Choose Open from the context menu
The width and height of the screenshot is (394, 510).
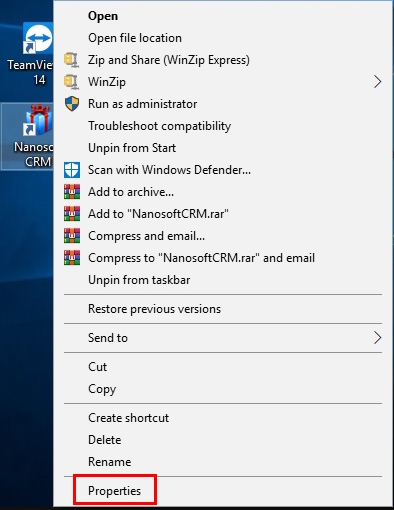coord(103,16)
